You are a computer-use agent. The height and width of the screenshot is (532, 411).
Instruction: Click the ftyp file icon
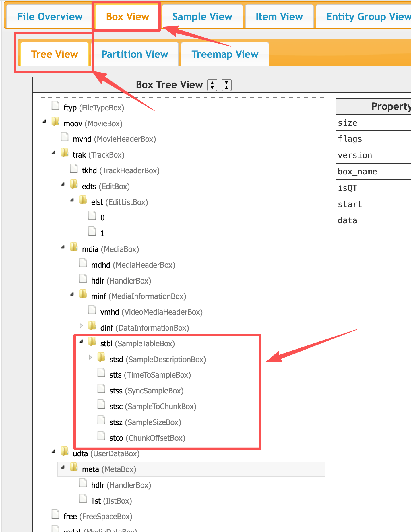coord(55,106)
